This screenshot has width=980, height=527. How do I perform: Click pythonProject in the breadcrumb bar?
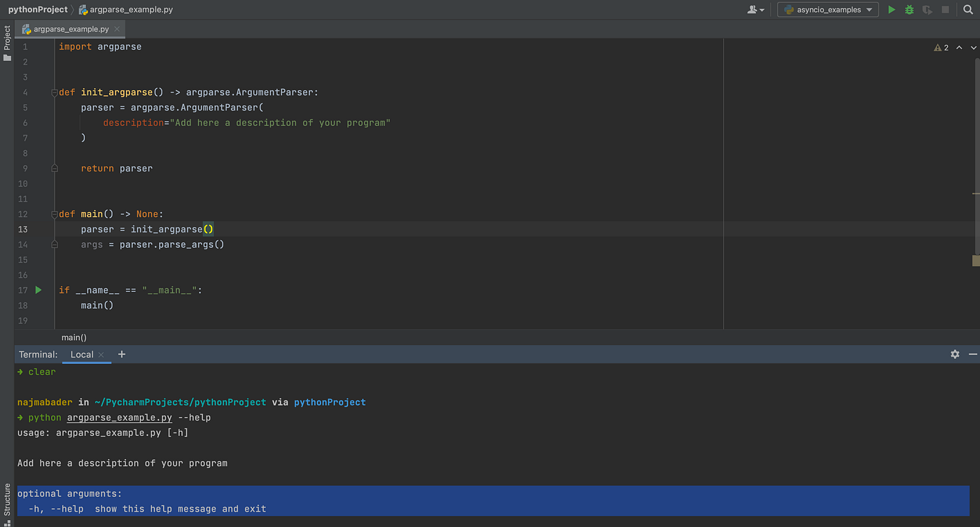coord(38,9)
